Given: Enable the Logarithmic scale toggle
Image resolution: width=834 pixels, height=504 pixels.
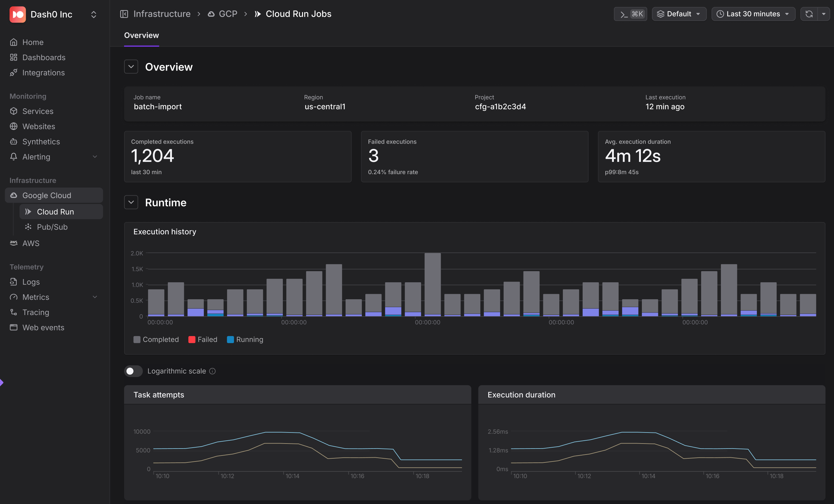Looking at the screenshot, I should 133,371.
